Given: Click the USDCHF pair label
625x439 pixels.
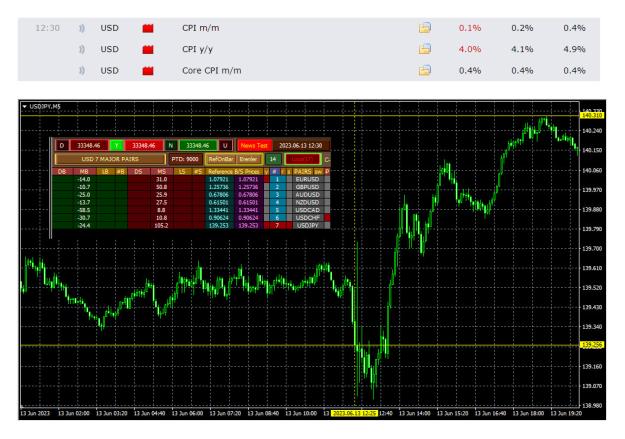Looking at the screenshot, I should [x=307, y=218].
